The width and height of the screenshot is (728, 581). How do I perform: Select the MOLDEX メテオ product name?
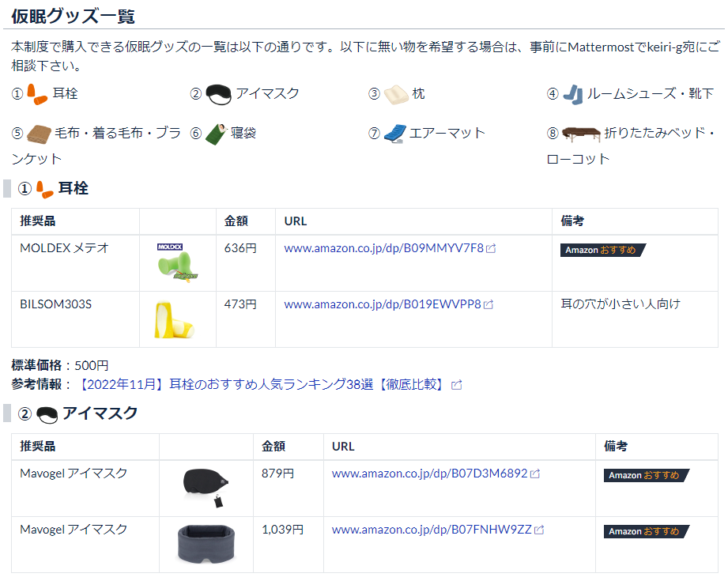64,248
